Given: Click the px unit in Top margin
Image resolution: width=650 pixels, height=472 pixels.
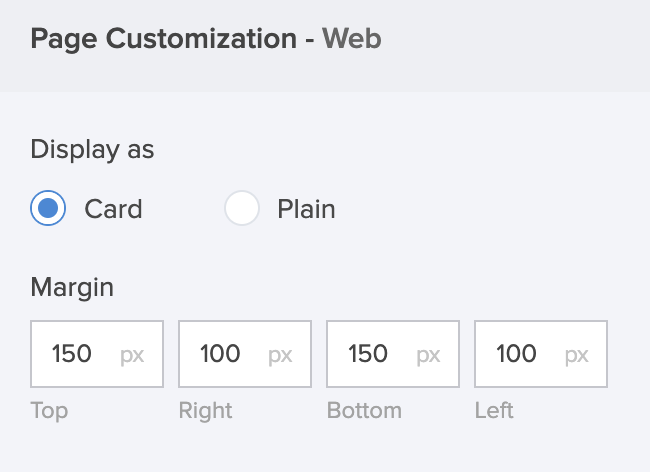Looking at the screenshot, I should tap(132, 354).
